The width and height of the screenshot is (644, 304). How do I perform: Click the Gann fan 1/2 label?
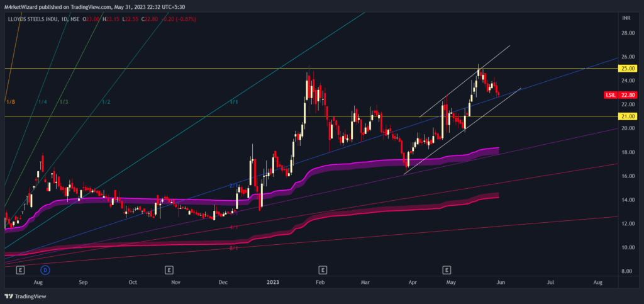[x=106, y=101]
